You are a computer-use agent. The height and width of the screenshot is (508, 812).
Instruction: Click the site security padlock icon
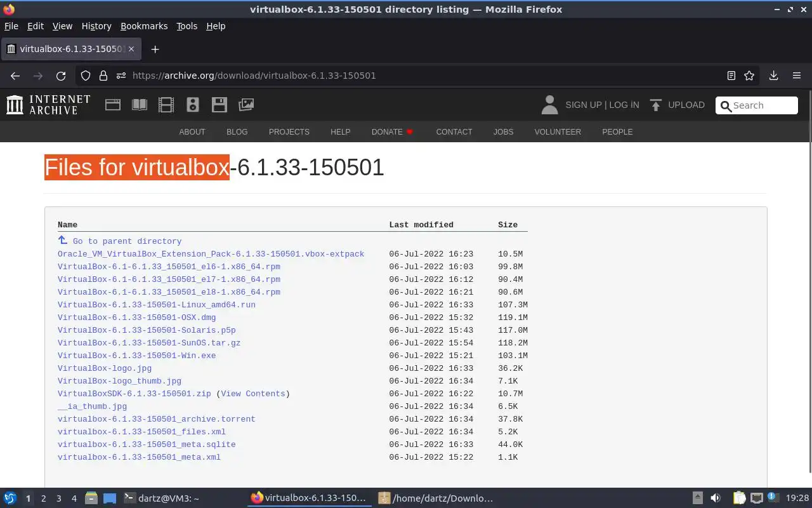[x=103, y=76]
